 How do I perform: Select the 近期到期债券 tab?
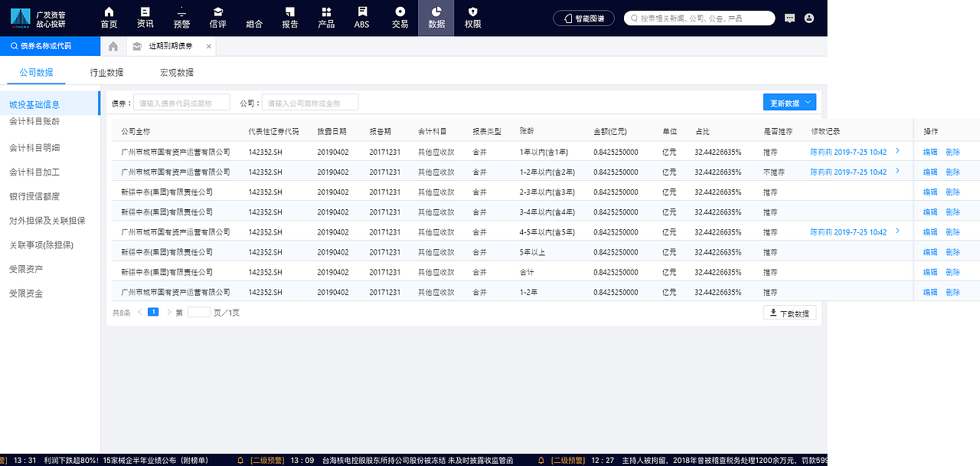click(171, 46)
